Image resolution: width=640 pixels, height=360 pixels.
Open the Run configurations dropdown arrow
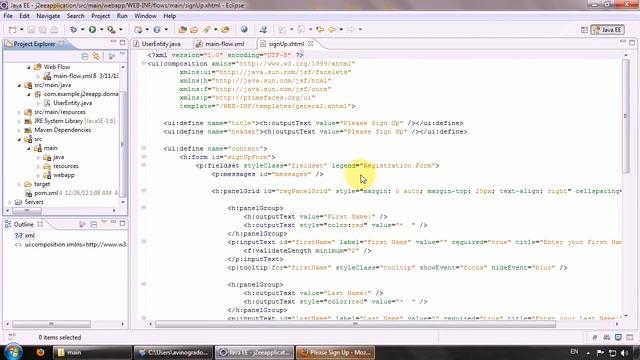(x=102, y=29)
